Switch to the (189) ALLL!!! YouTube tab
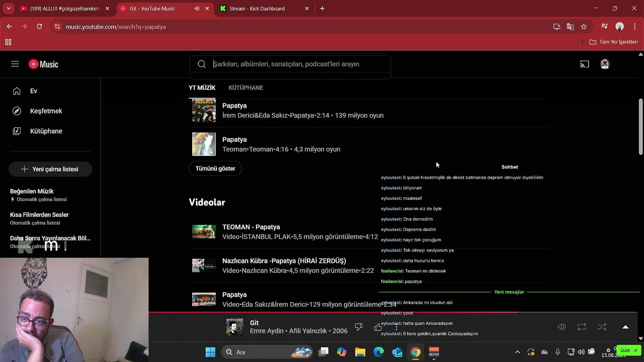The image size is (644, 362). coord(64,9)
